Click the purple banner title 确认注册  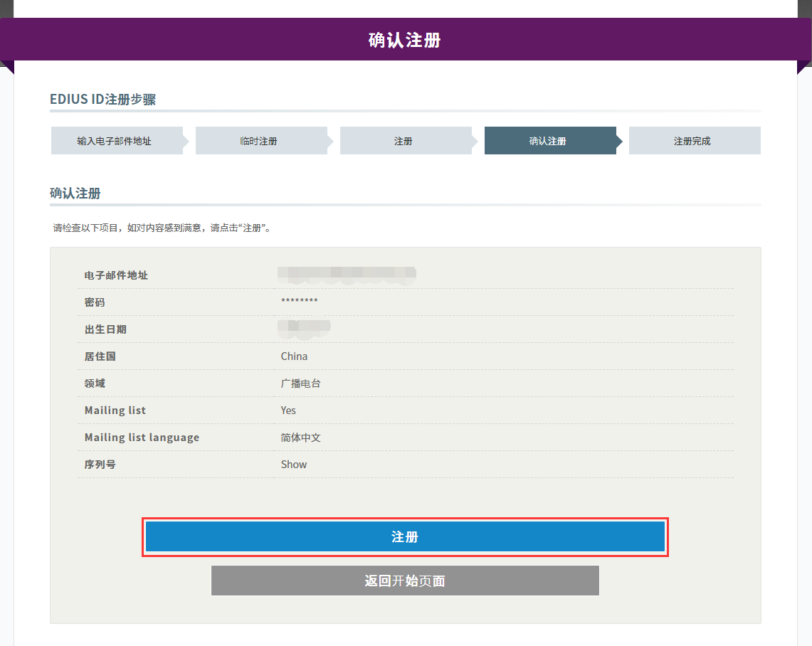pyautogui.click(x=405, y=40)
